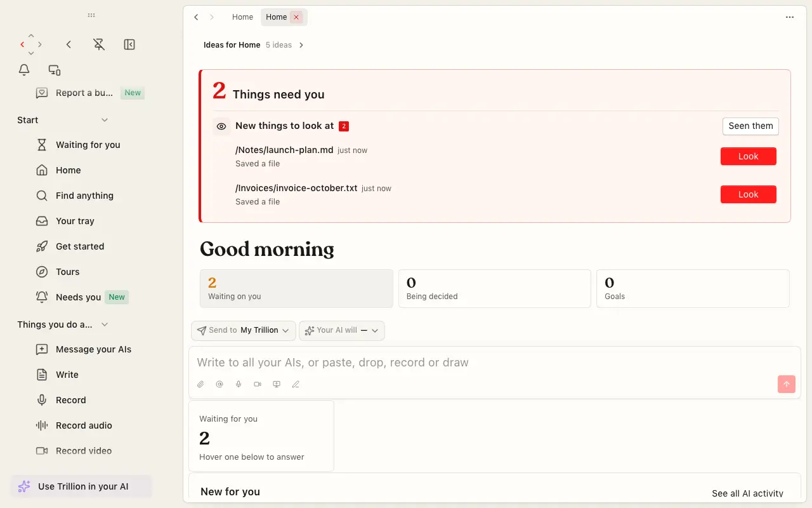Select the Being decided stat card
The height and width of the screenshot is (508, 812).
[495, 288]
